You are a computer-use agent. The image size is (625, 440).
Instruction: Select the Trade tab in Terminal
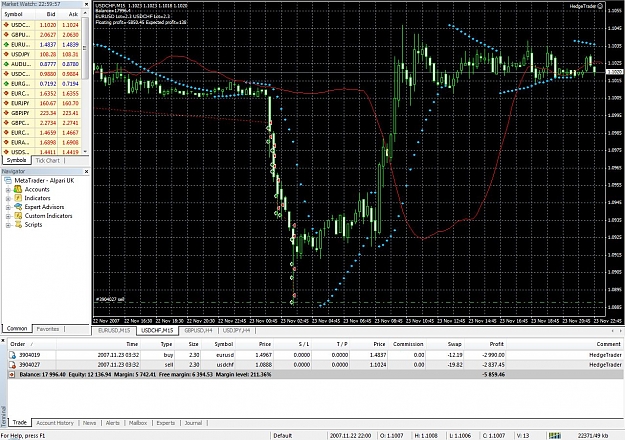[20, 422]
